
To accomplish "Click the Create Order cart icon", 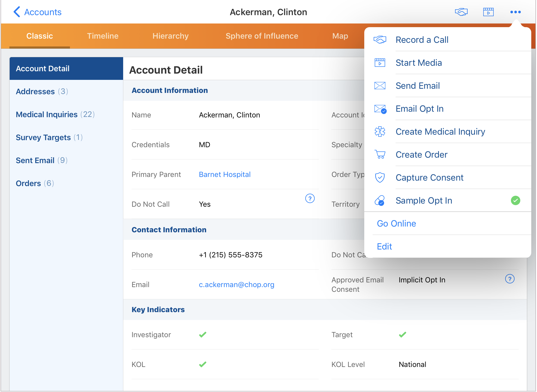I will tap(380, 155).
